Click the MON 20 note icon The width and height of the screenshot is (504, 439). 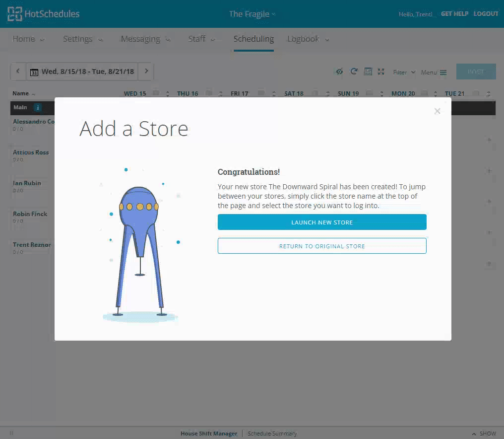pyautogui.click(x=424, y=93)
